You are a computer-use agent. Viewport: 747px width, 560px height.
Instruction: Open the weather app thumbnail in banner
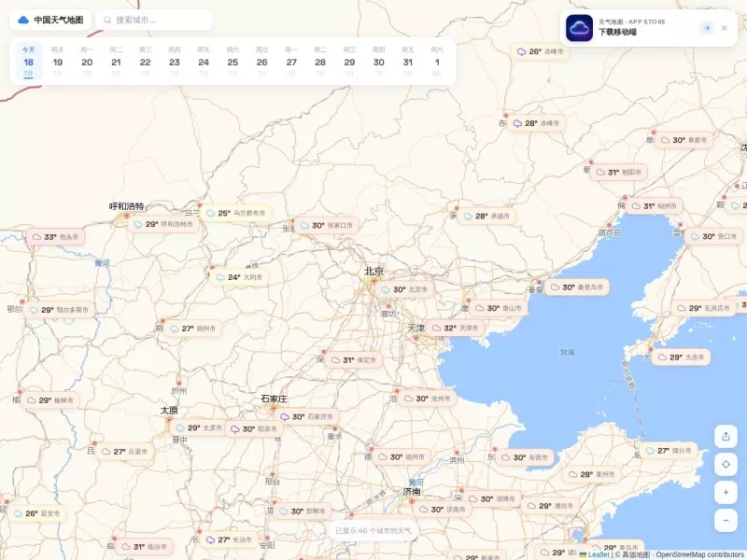(x=579, y=28)
